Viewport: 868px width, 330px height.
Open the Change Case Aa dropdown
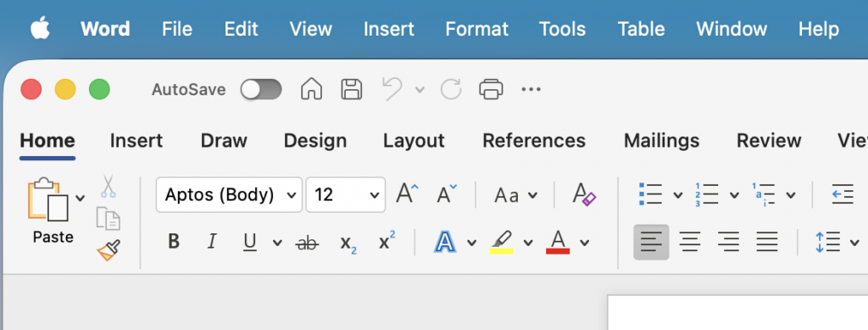tap(515, 195)
